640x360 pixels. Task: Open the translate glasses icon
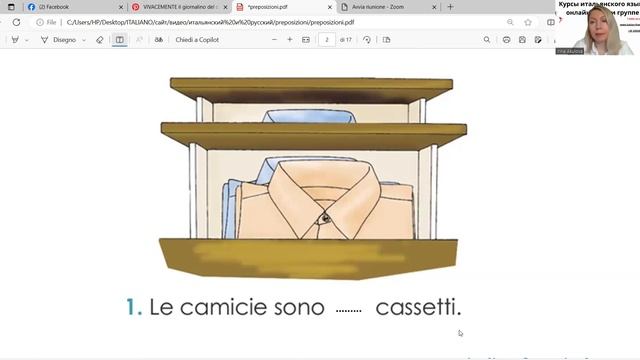tap(158, 40)
